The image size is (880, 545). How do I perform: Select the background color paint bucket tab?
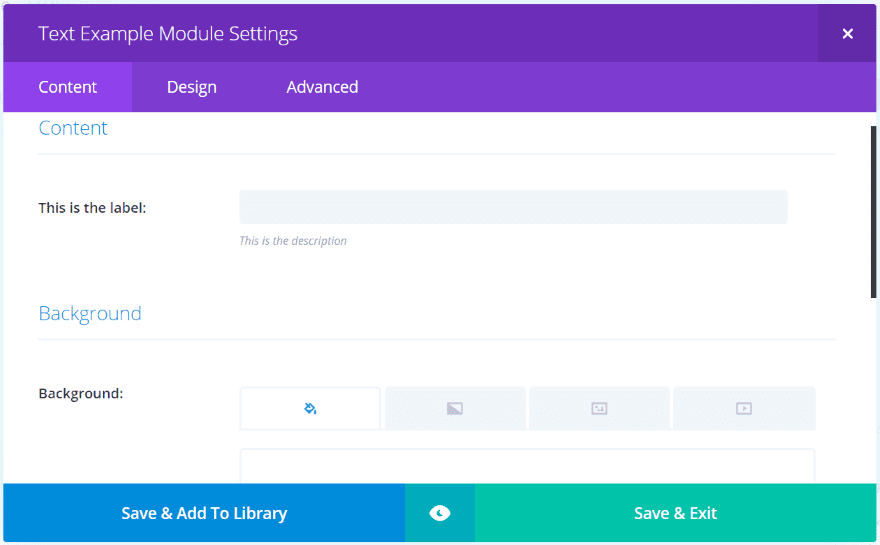(310, 409)
